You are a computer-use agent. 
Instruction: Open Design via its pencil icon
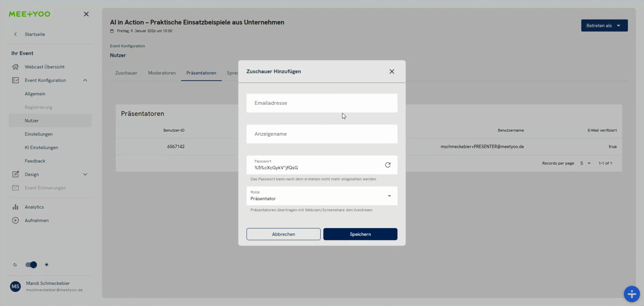click(15, 174)
